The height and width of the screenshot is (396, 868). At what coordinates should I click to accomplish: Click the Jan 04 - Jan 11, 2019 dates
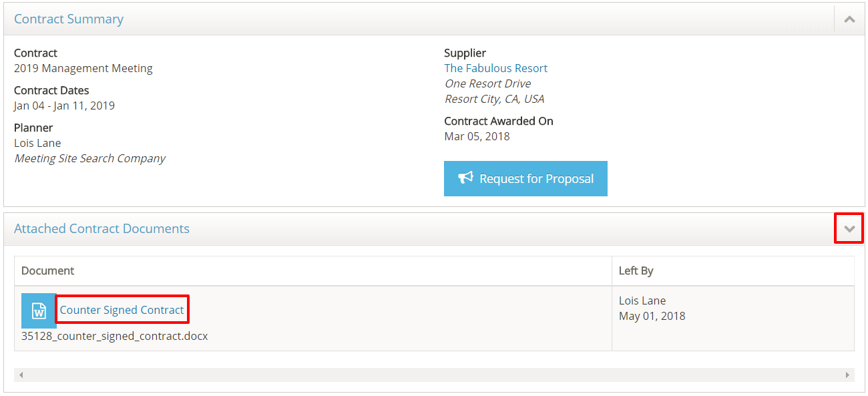(x=64, y=106)
